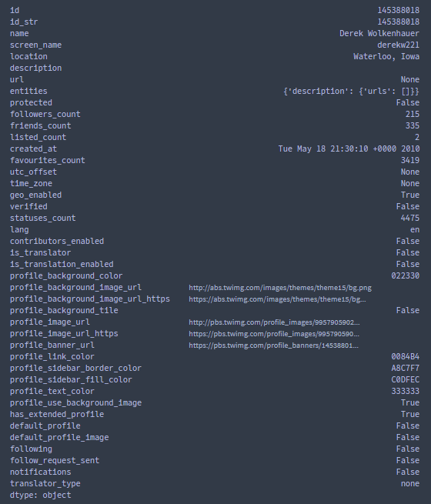Click the screen_name value derekw221

tap(398, 45)
